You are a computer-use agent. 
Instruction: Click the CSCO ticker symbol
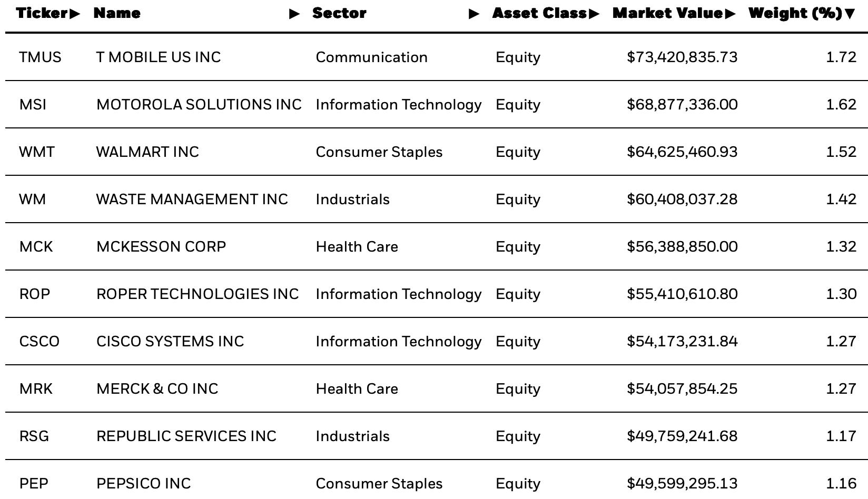pyautogui.click(x=40, y=341)
